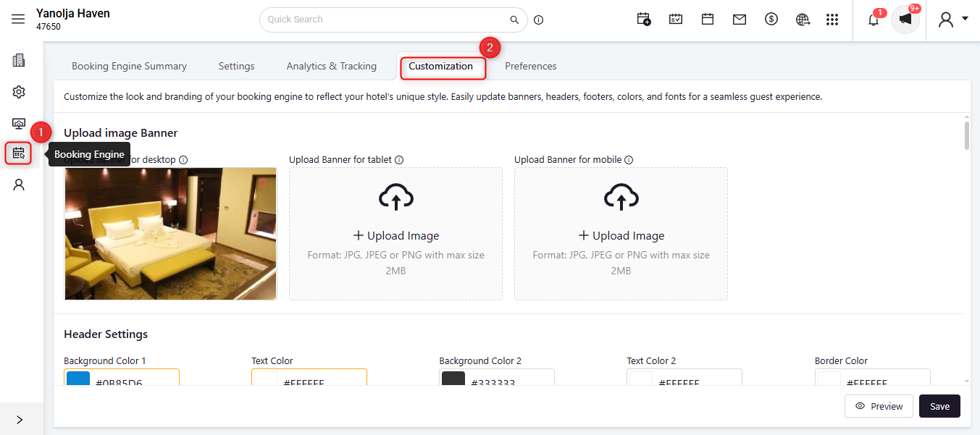
Task: Expand the sidebar with bottom chevron
Action: [20, 420]
